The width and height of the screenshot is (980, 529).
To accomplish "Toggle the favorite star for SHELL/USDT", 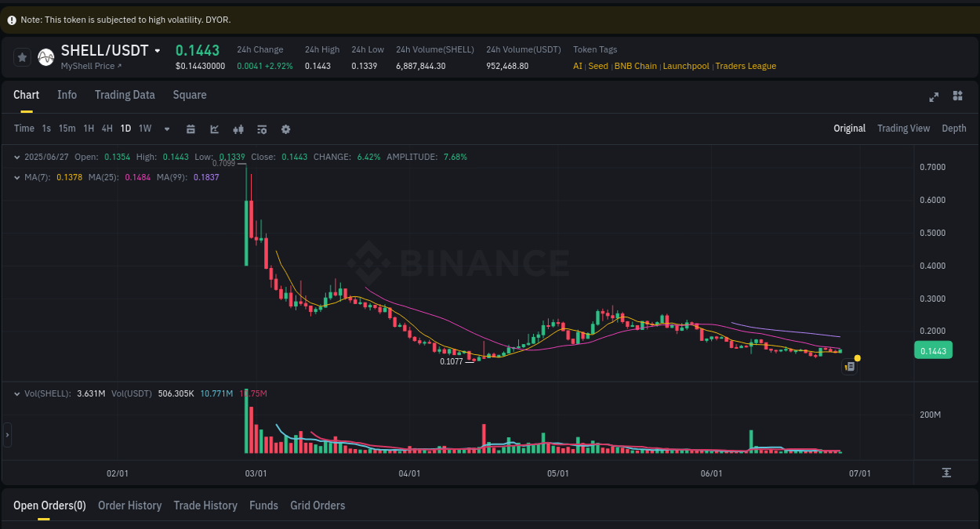I will click(22, 56).
